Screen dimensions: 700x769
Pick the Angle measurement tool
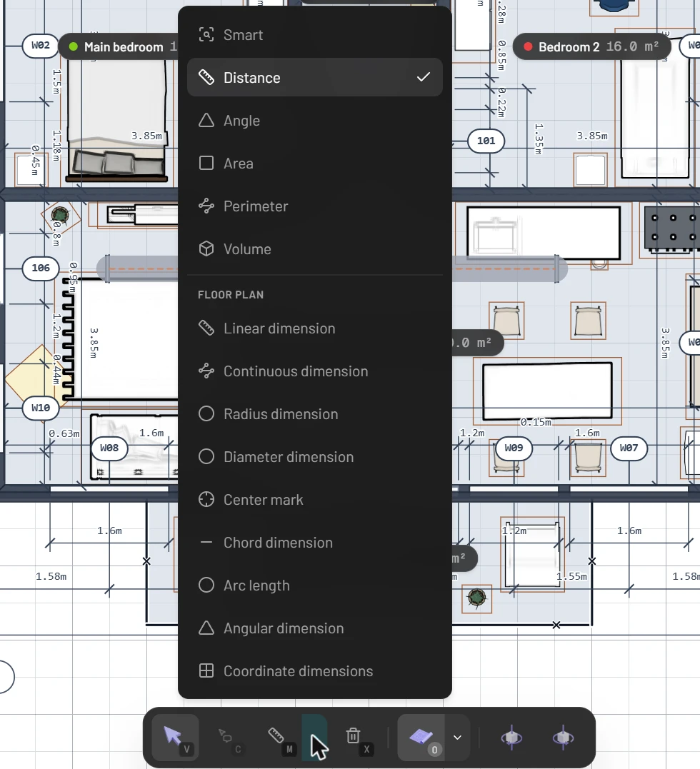[314, 121]
